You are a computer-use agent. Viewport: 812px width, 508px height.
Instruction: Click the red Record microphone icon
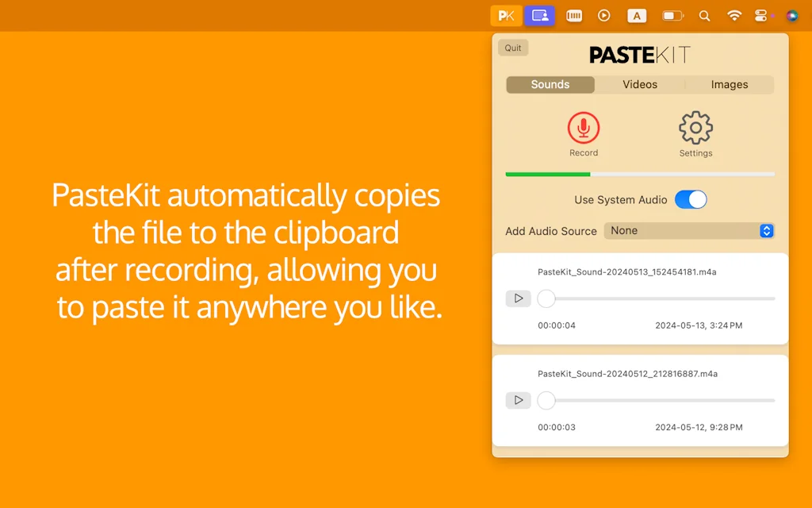[x=584, y=128]
